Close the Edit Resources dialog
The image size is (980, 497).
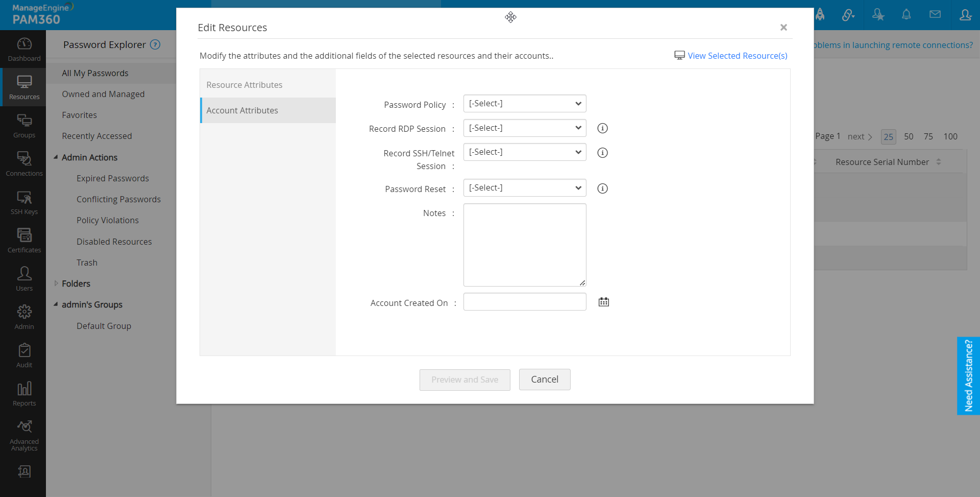[x=783, y=28]
